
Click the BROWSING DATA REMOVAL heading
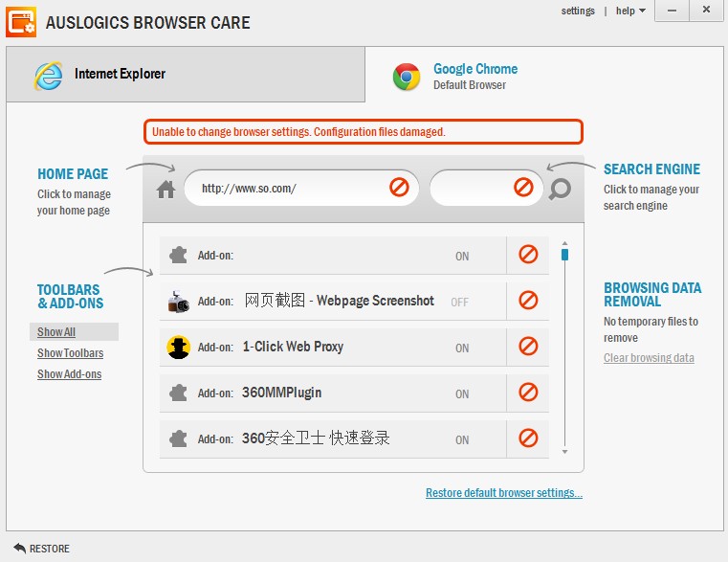[652, 295]
